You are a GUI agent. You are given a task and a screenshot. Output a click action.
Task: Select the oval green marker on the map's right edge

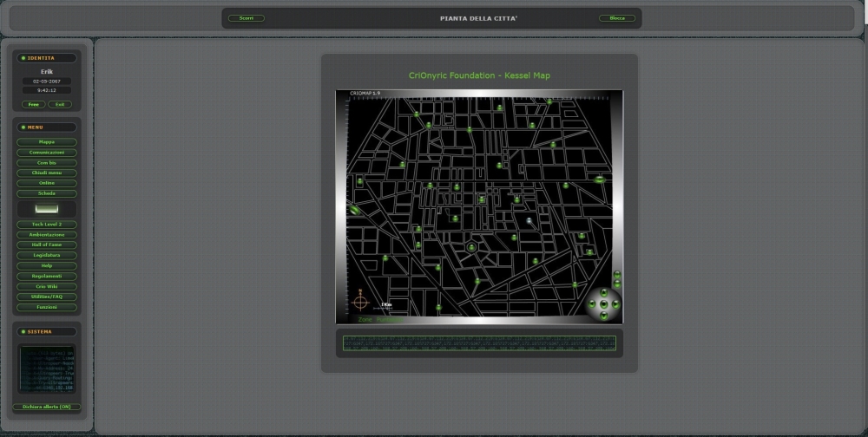599,179
